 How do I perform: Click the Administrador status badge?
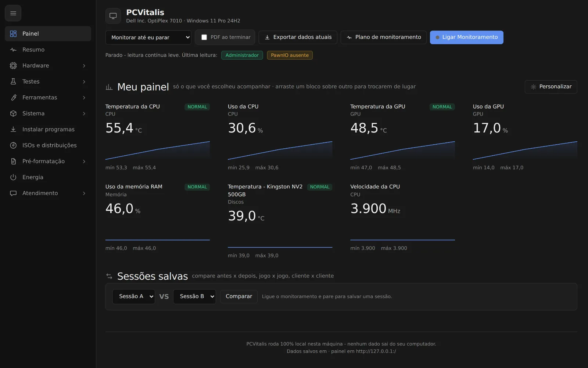[x=242, y=55]
